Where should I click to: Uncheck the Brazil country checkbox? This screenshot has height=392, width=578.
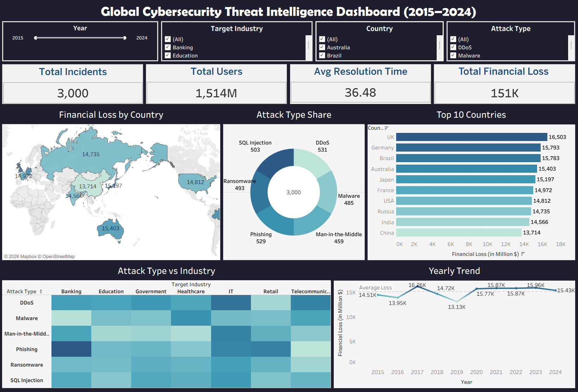coord(322,55)
